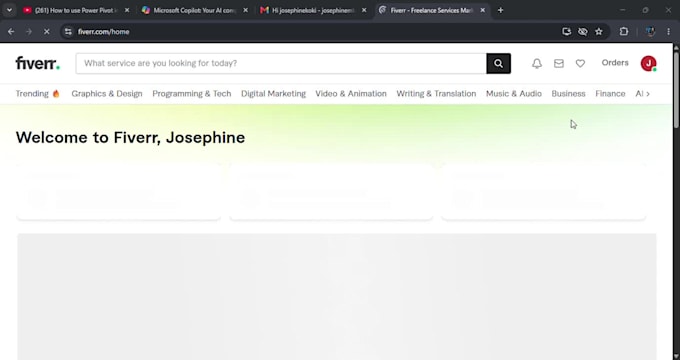The image size is (680, 360).
Task: Switch to the YouTube Power Pivot tab
Action: tap(75, 10)
